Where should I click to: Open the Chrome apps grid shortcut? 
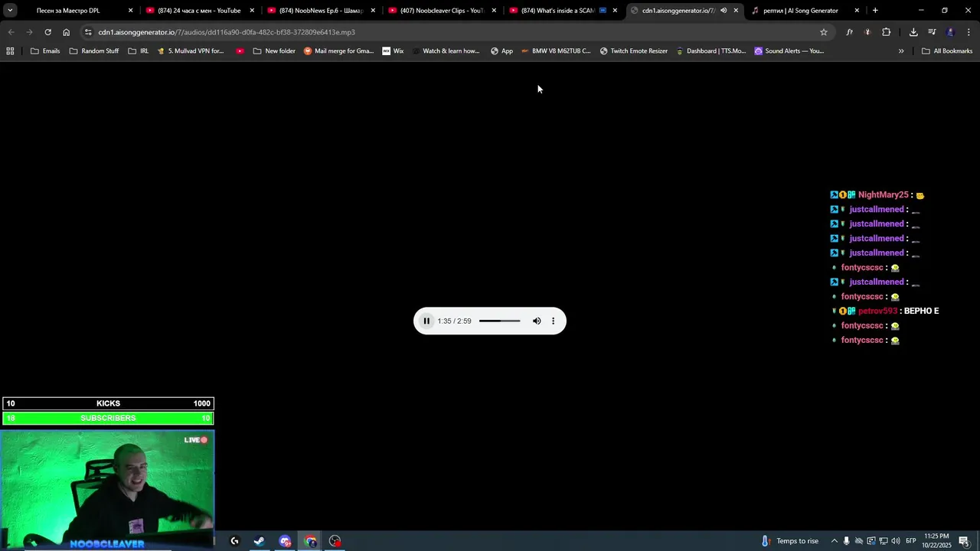[10, 51]
